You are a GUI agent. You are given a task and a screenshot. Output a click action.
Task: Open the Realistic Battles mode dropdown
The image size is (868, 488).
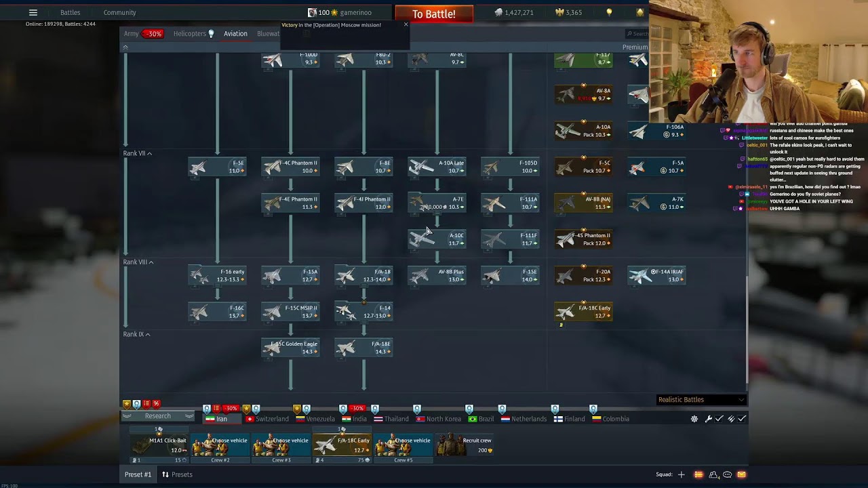click(701, 400)
